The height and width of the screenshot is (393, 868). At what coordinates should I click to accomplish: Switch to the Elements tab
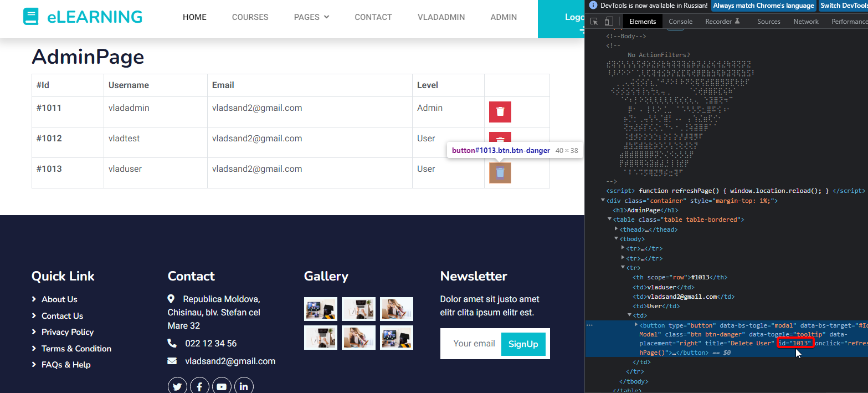(643, 22)
